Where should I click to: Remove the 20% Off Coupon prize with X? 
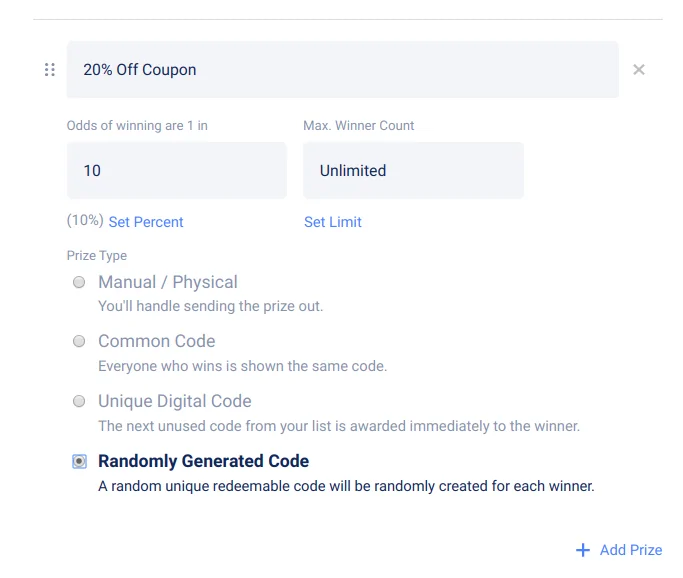point(639,70)
